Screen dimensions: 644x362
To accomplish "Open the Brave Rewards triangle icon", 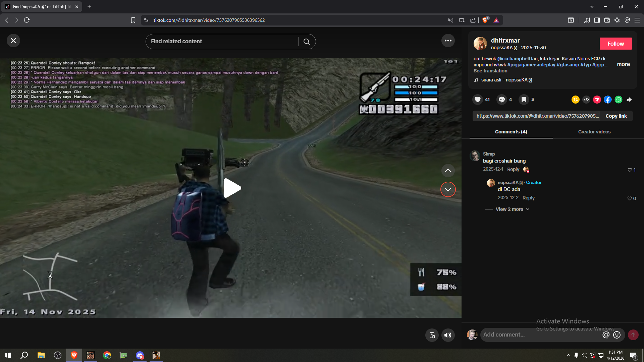I will pyautogui.click(x=496, y=20).
